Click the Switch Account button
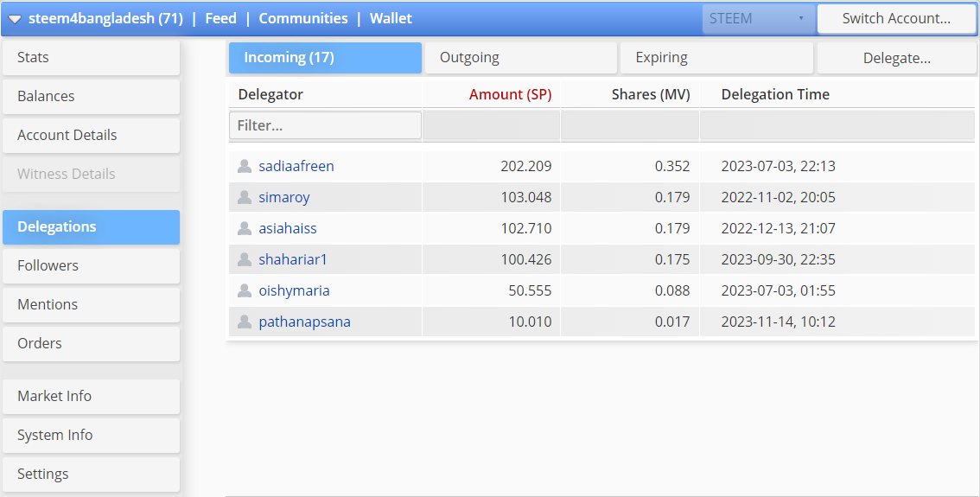Screen dimensions: 980x497 pyautogui.click(x=896, y=19)
